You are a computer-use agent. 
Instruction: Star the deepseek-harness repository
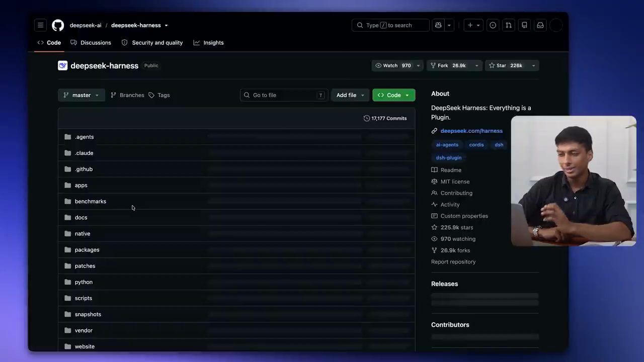pyautogui.click(x=506, y=65)
